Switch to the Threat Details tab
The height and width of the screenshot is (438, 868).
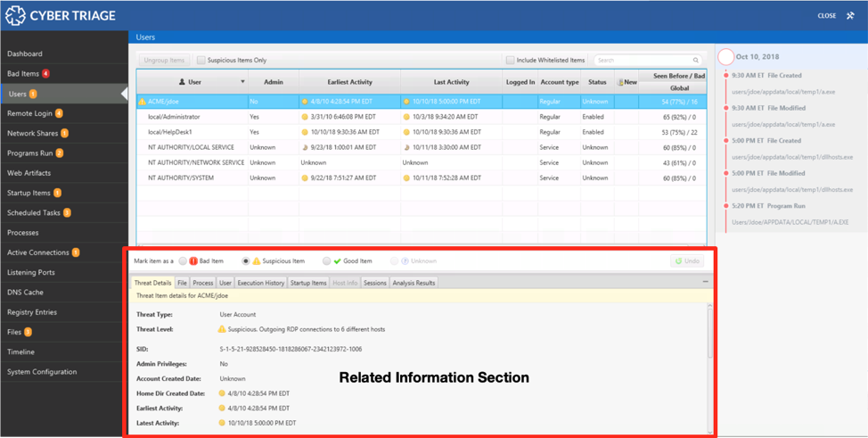[x=152, y=283]
